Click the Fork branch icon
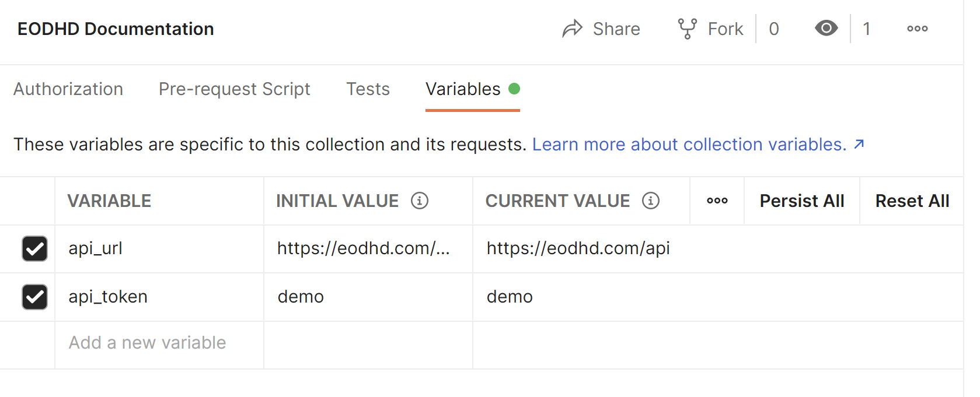The width and height of the screenshot is (980, 397). click(x=688, y=29)
